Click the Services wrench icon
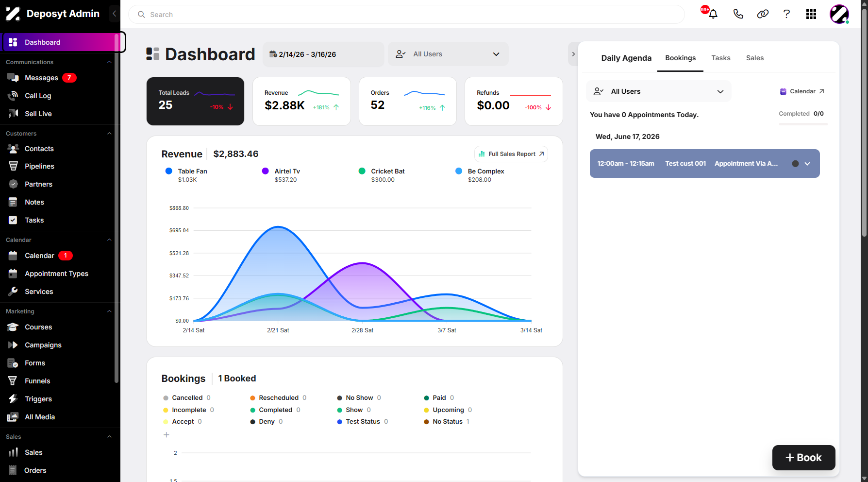 click(13, 292)
